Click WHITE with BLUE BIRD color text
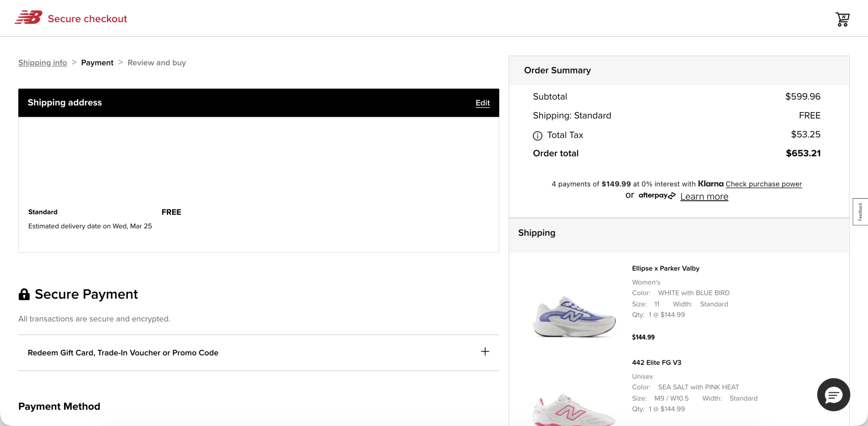Viewport: 868px width, 426px height. point(693,293)
